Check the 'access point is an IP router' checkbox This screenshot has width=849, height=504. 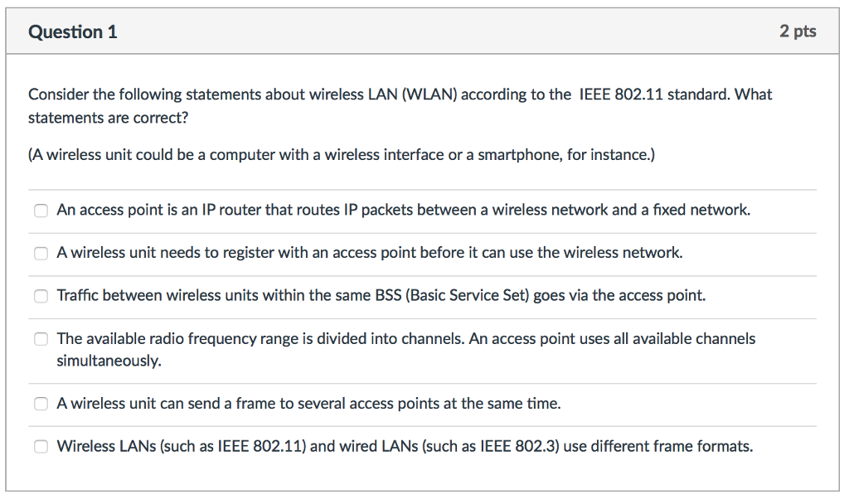[x=41, y=211]
